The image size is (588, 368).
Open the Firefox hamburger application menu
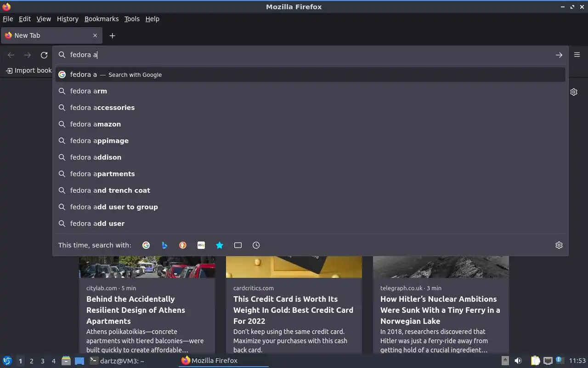pyautogui.click(x=577, y=55)
